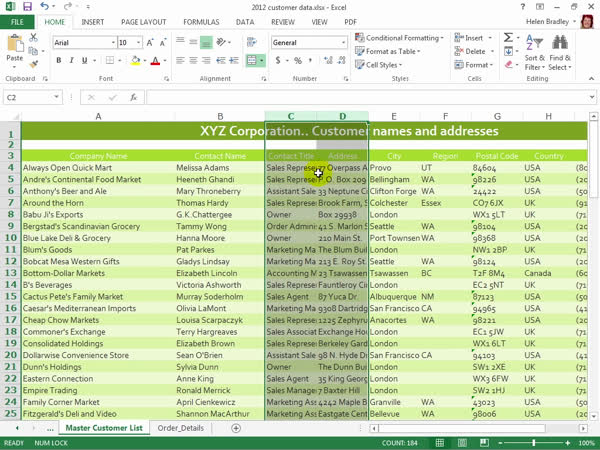Open the FILE tab
The height and width of the screenshot is (450, 600).
coord(17,22)
